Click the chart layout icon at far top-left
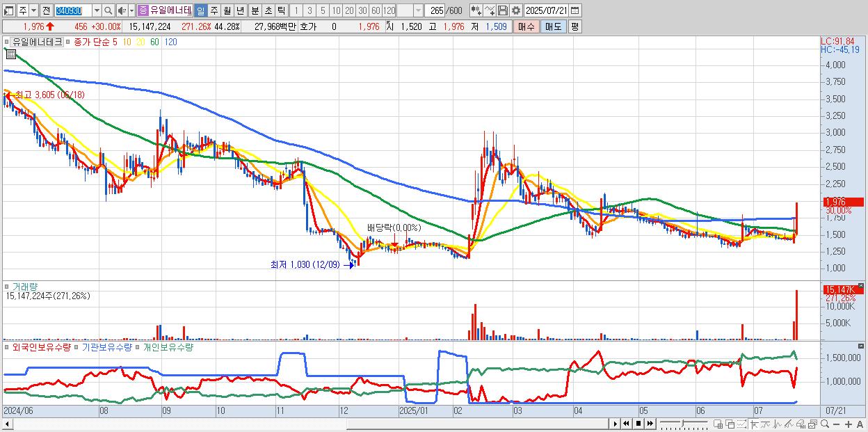 point(8,10)
